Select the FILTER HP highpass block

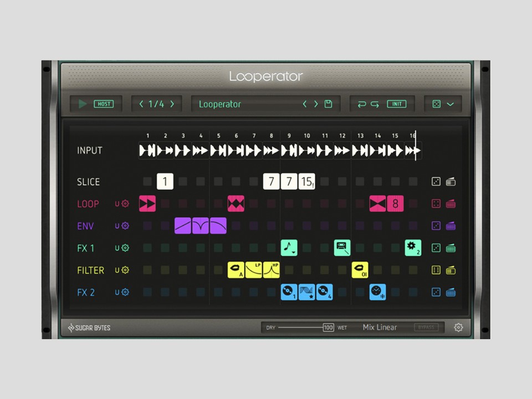(x=271, y=270)
